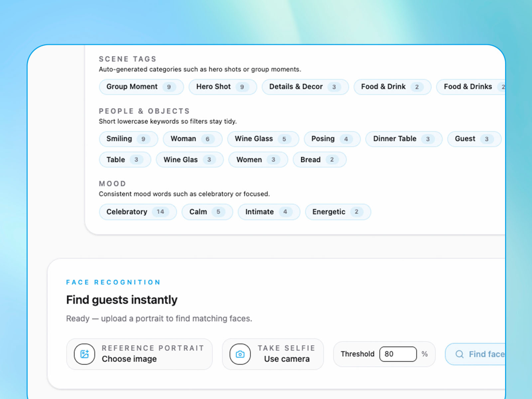Click the Posing keyword chip

pos(332,139)
